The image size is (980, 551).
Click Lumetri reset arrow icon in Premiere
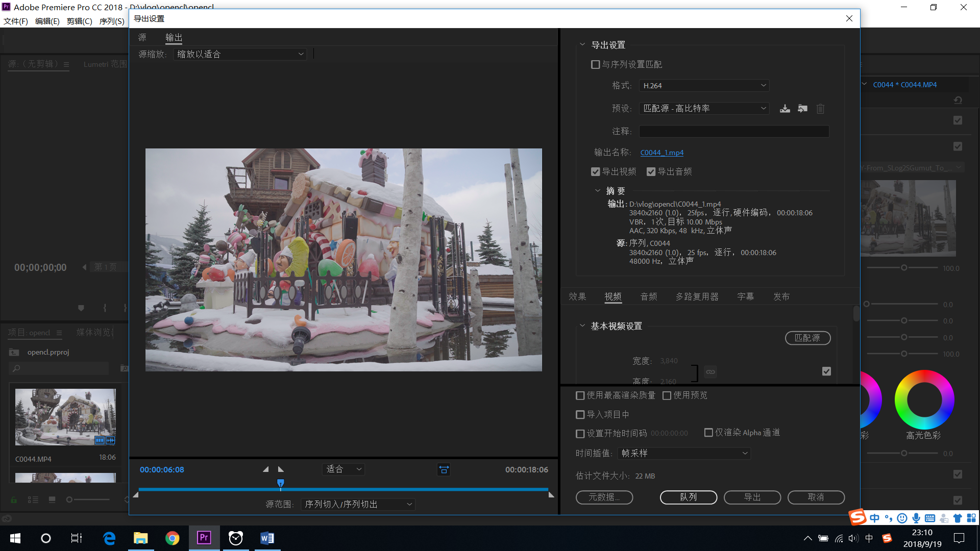point(958,100)
